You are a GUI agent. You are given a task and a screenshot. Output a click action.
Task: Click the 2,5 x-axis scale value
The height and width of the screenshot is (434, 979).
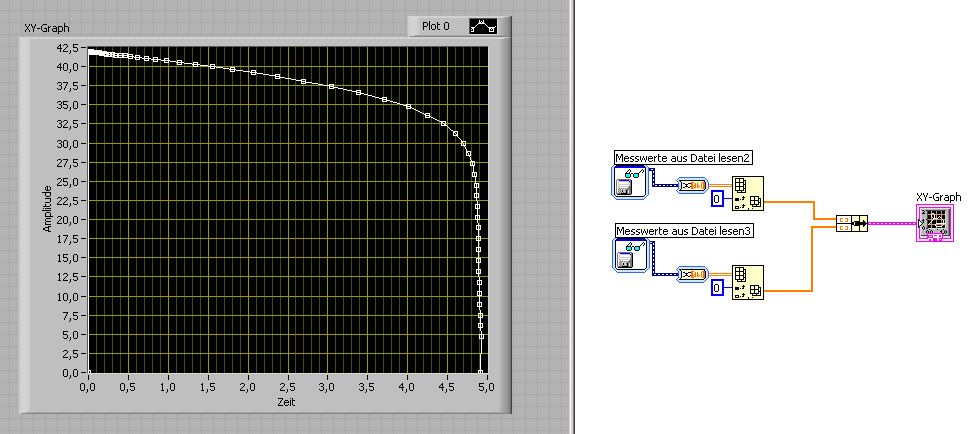pos(287,387)
